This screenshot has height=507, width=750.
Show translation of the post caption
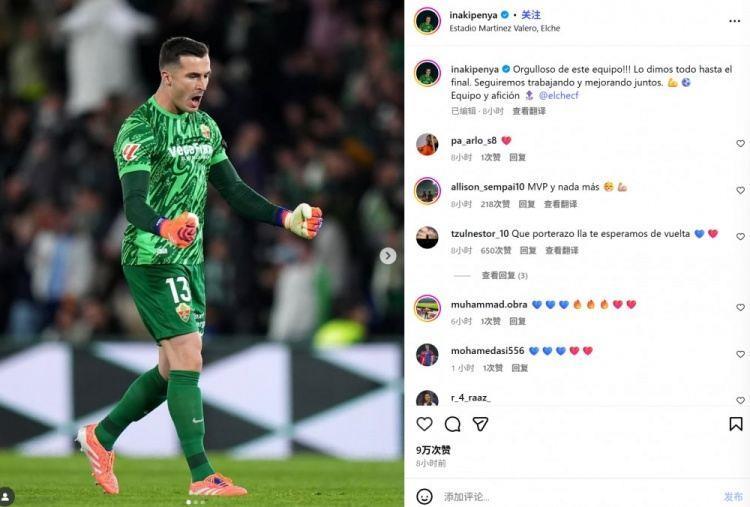(529, 111)
